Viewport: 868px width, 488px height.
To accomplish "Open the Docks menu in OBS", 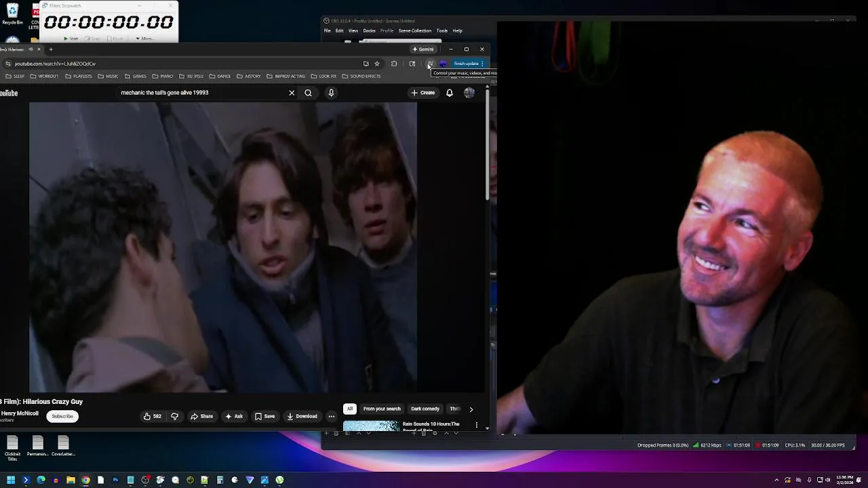I will (370, 30).
